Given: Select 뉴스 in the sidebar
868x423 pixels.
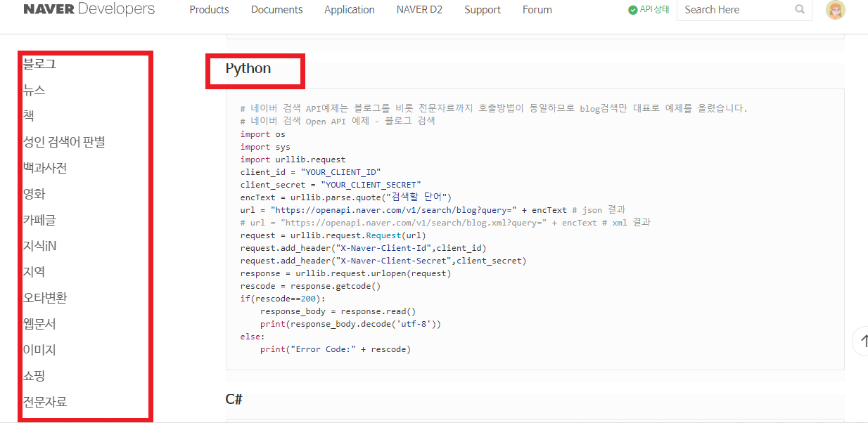Looking at the screenshot, I should 34,90.
